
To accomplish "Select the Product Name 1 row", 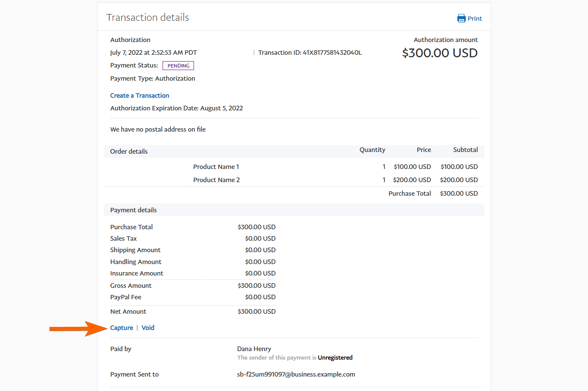I will (216, 167).
